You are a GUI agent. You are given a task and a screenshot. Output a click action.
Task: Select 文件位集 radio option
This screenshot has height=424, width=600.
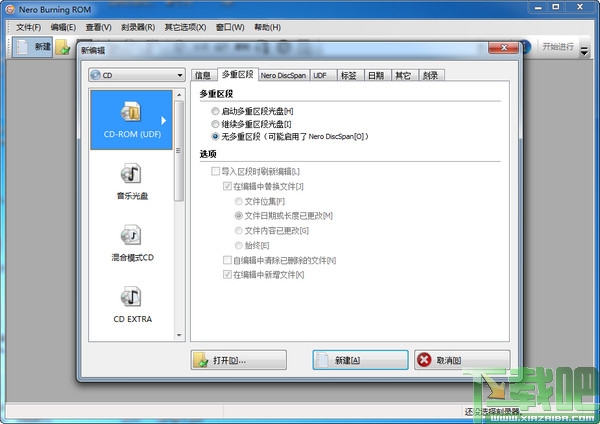click(239, 201)
